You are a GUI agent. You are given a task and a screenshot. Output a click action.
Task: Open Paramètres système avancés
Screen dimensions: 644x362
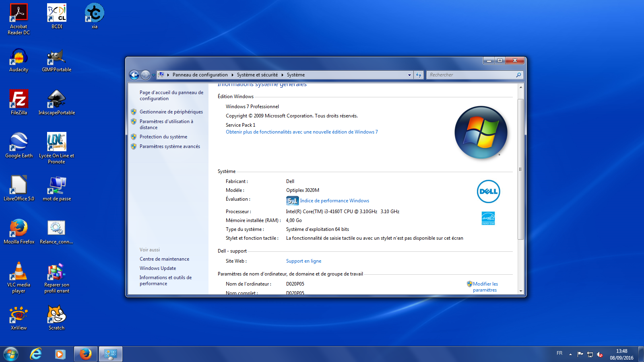(x=170, y=146)
